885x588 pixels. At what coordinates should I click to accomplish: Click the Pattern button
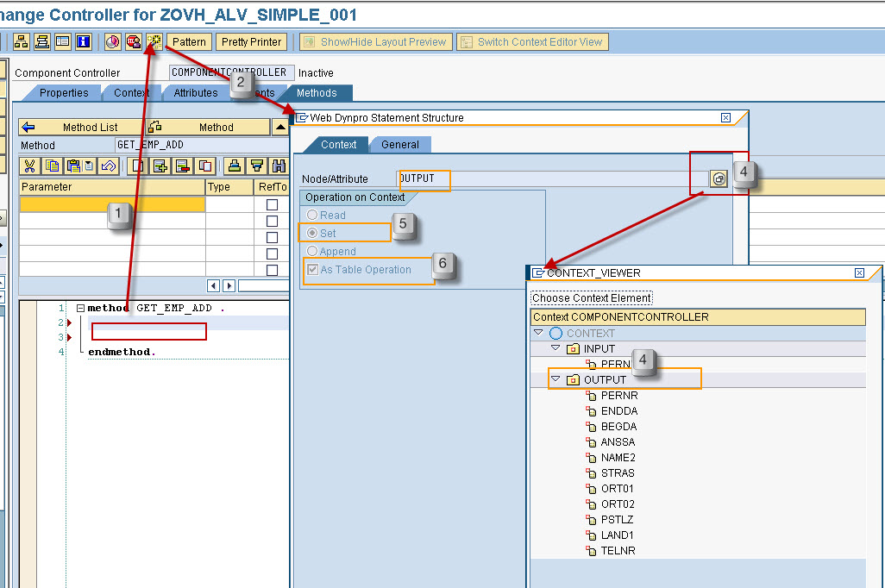pyautogui.click(x=189, y=41)
